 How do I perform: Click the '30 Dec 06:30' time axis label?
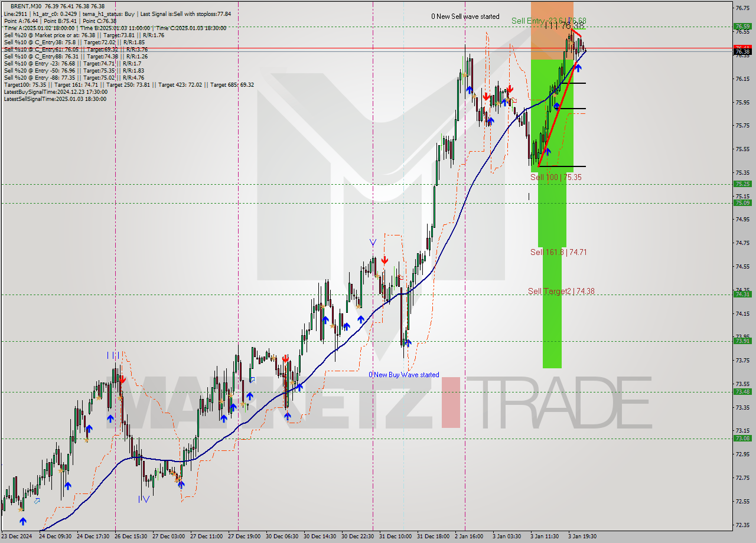281,537
